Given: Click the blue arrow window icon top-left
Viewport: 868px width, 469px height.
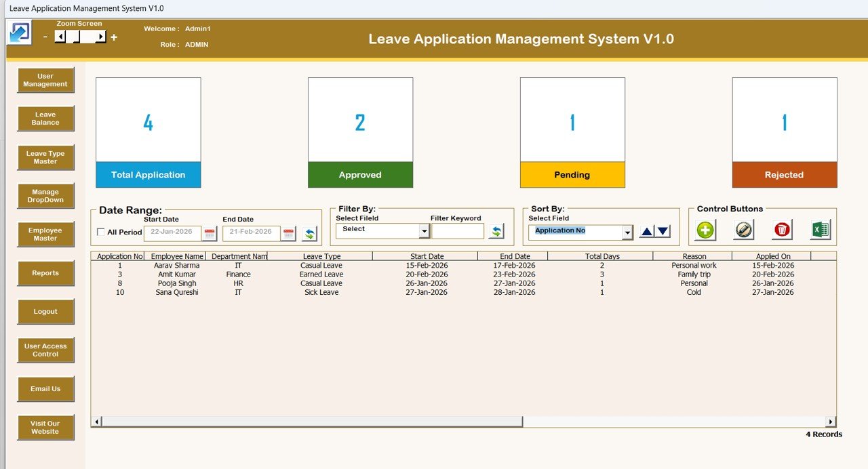Looking at the screenshot, I should 20,33.
